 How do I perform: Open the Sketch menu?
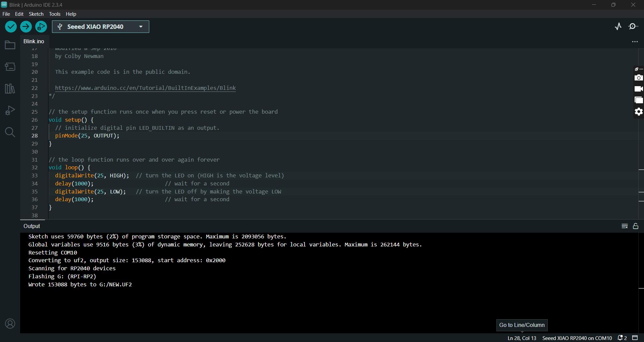click(x=36, y=14)
